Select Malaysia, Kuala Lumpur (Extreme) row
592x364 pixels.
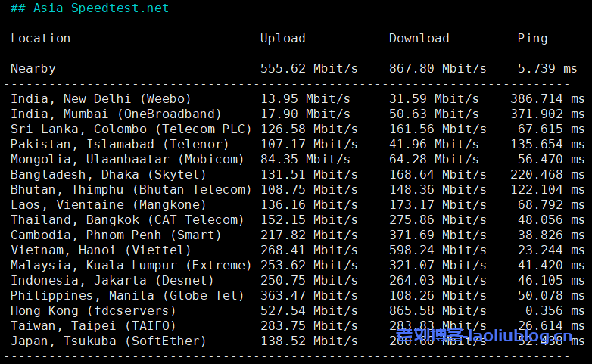click(131, 266)
